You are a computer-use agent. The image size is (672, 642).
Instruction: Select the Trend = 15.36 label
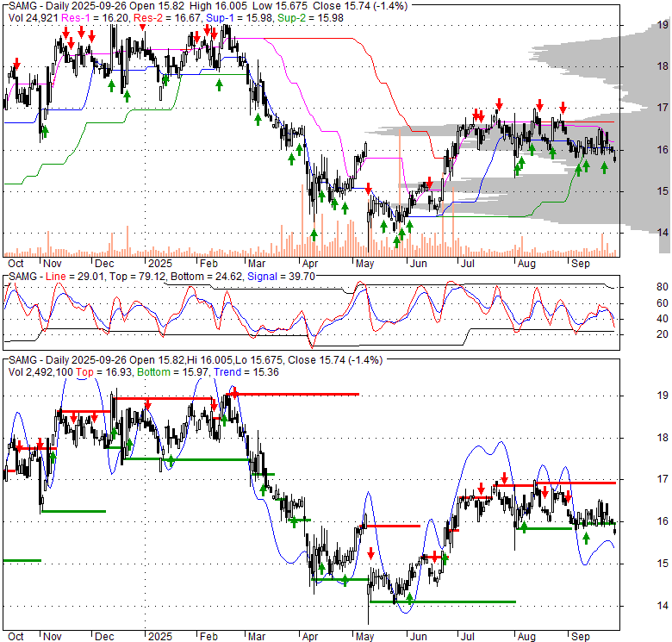[246, 372]
